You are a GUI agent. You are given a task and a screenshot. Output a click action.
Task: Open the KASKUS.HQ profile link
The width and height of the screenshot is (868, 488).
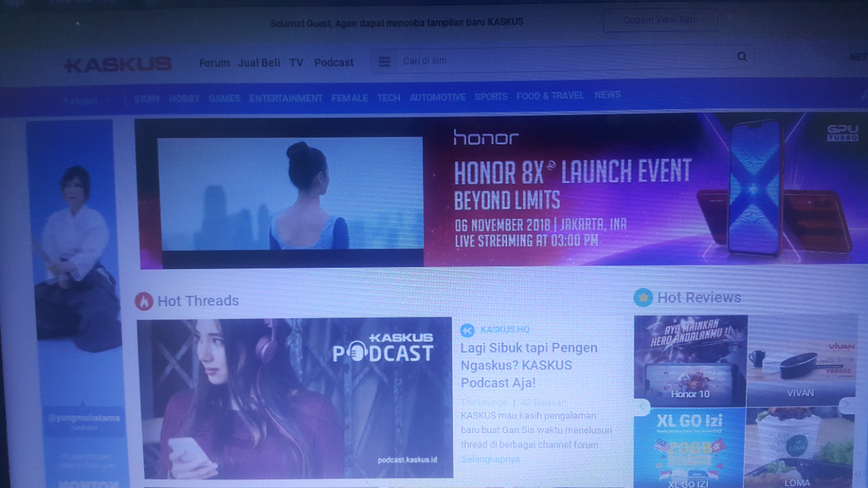(505, 330)
